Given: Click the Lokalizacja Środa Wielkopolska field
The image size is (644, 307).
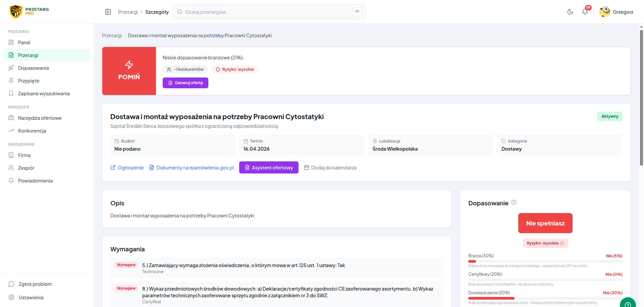Looking at the screenshot, I should tap(431, 145).
